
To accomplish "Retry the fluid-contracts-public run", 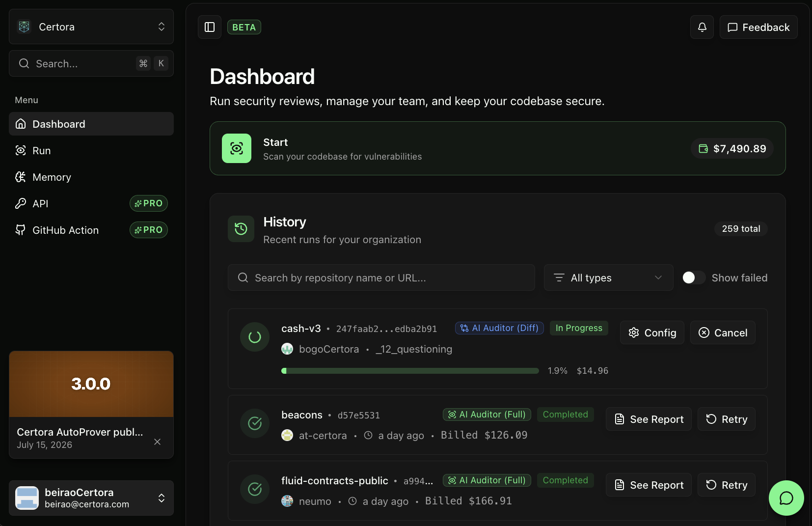I will [727, 485].
